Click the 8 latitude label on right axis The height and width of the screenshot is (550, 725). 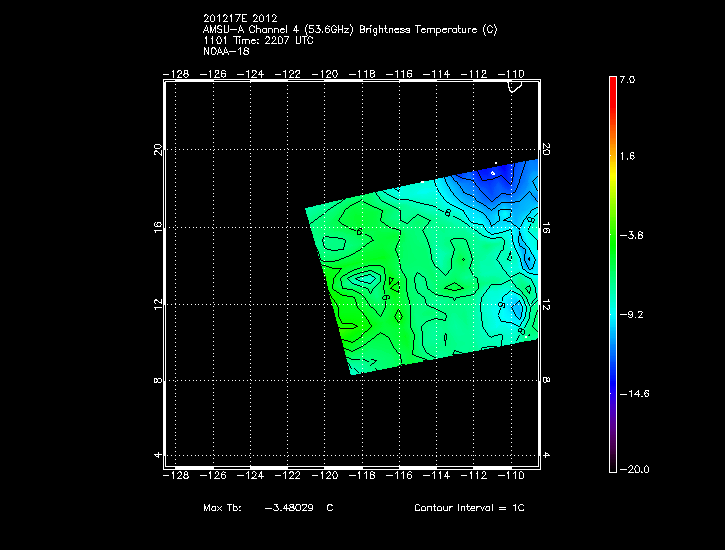coord(546,381)
